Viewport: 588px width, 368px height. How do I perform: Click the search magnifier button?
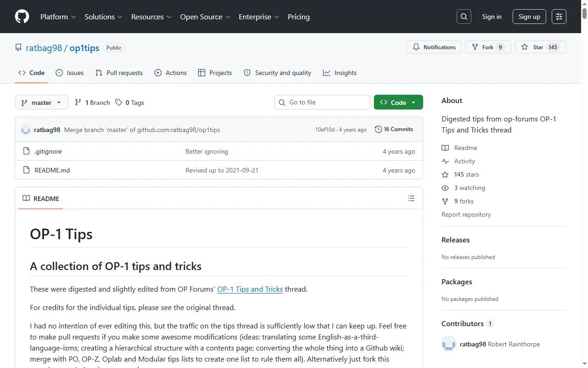click(x=464, y=17)
